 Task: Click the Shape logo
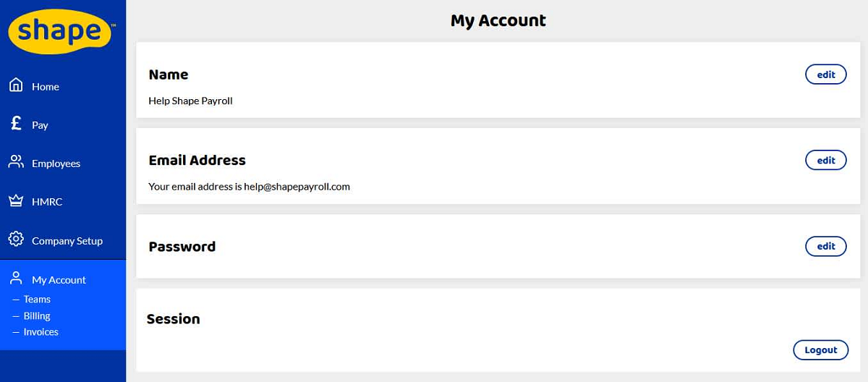[x=61, y=32]
